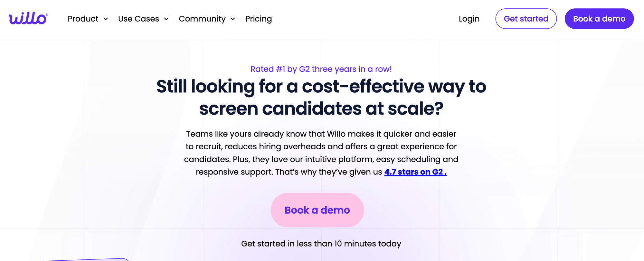Click "Get started in less than 10 minutes" text

coord(321,244)
